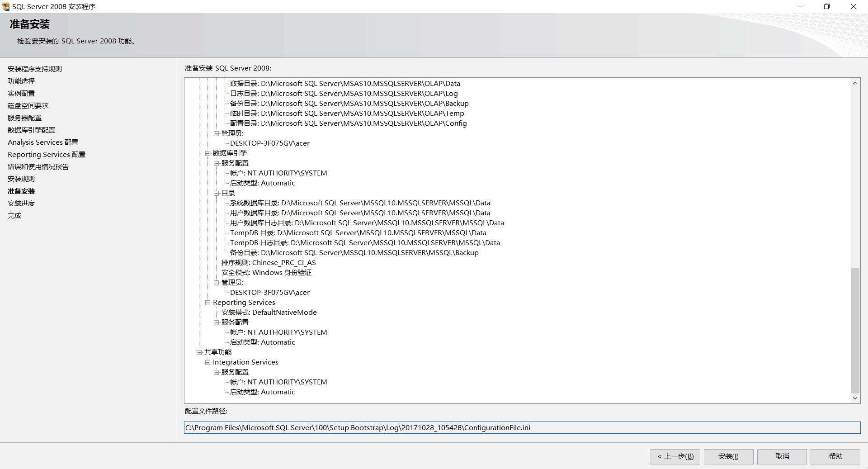Select the 磁盘空间要求 step in sidebar

(x=28, y=105)
